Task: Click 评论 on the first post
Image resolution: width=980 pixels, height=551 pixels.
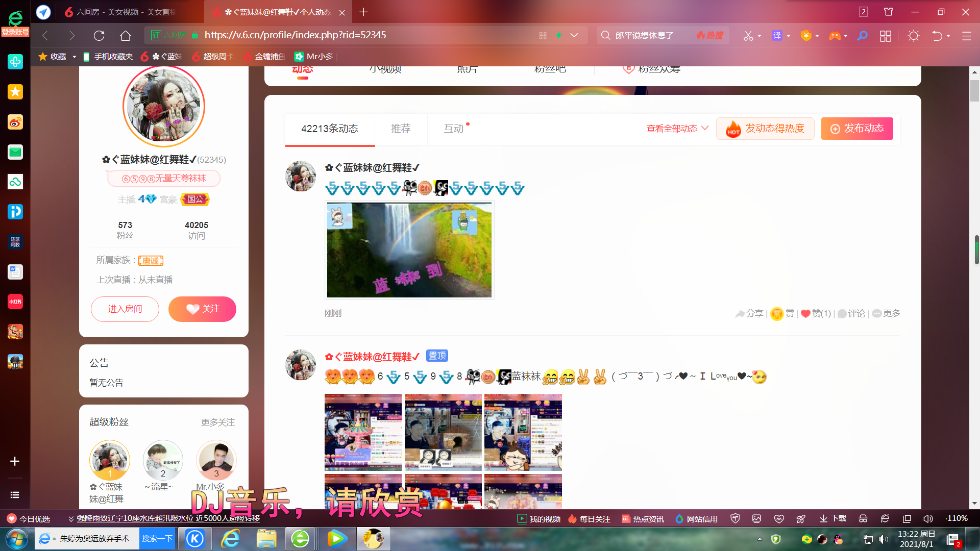Action: pyautogui.click(x=851, y=313)
